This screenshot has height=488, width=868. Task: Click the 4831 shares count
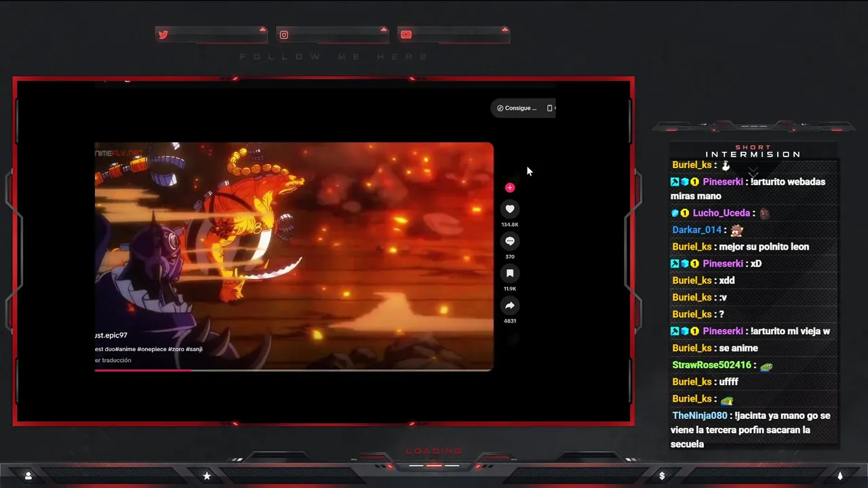pos(510,321)
